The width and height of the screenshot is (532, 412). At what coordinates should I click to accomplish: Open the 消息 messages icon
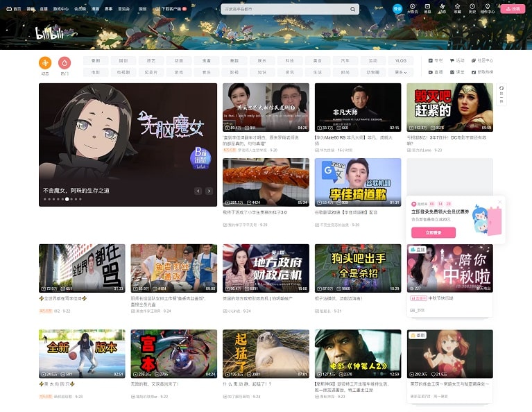427,9
